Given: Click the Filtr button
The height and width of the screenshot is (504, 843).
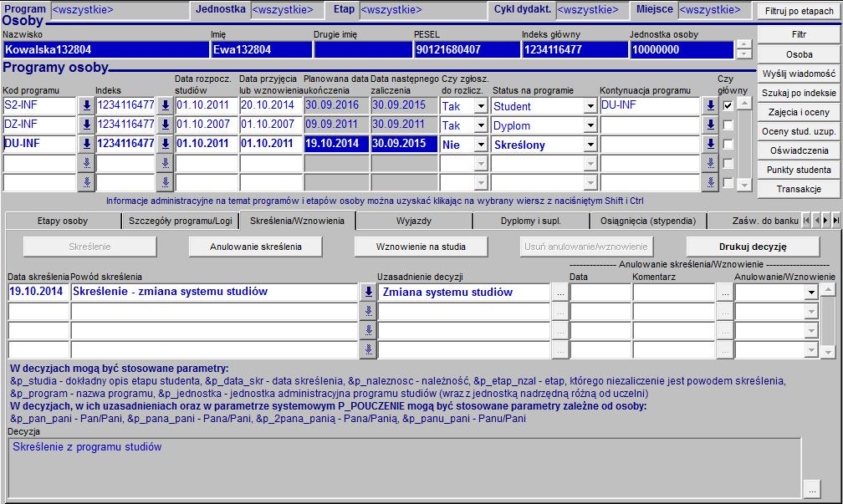Looking at the screenshot, I should (x=799, y=35).
